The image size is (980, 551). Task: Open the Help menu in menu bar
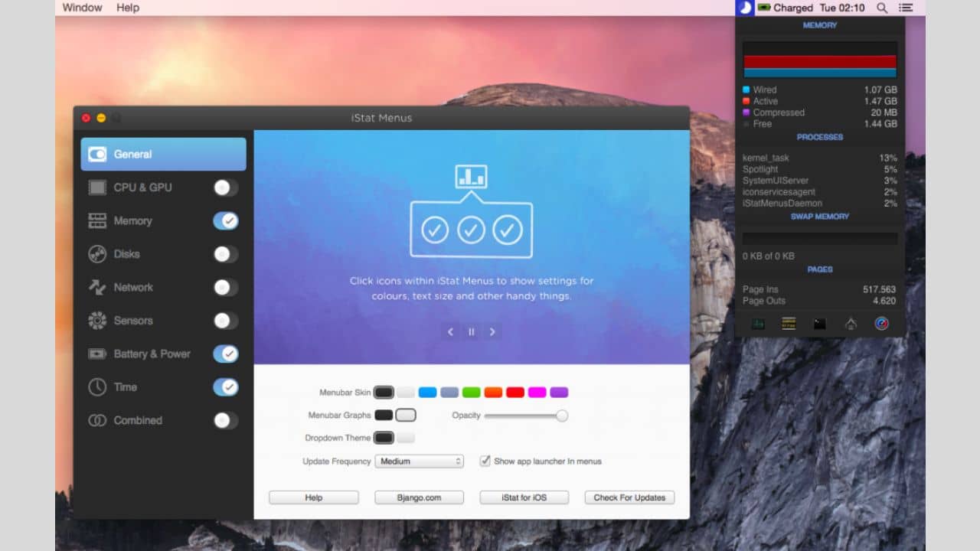(128, 8)
